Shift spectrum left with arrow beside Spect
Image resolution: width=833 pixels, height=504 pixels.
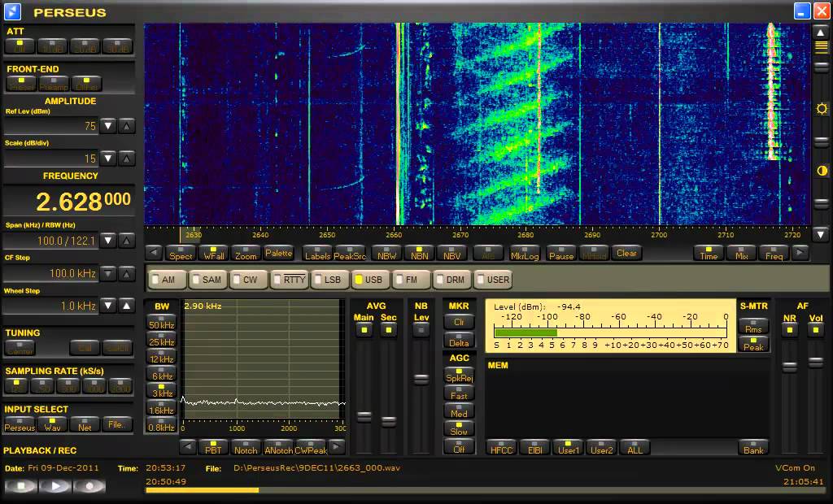point(154,253)
